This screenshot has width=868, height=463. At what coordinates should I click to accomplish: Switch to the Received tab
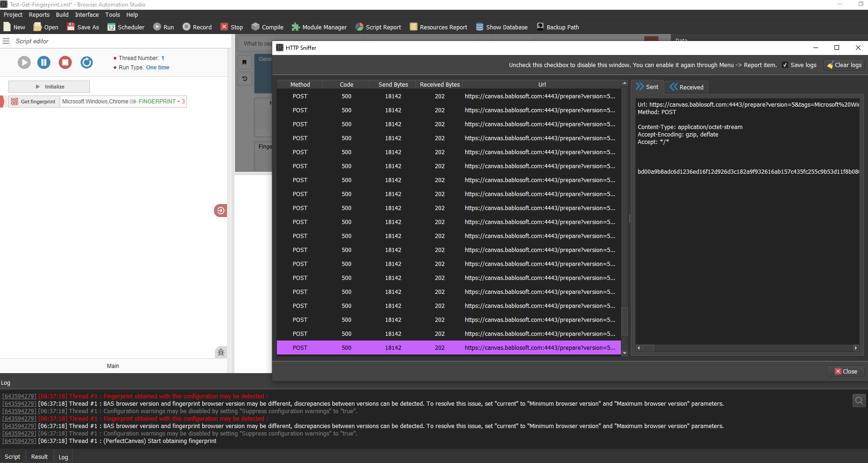pyautogui.click(x=686, y=87)
